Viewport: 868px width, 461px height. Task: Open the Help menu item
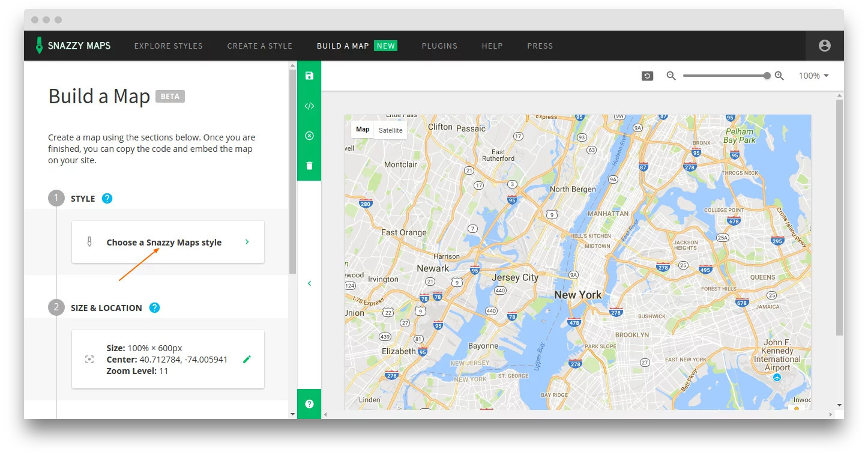[x=492, y=46]
